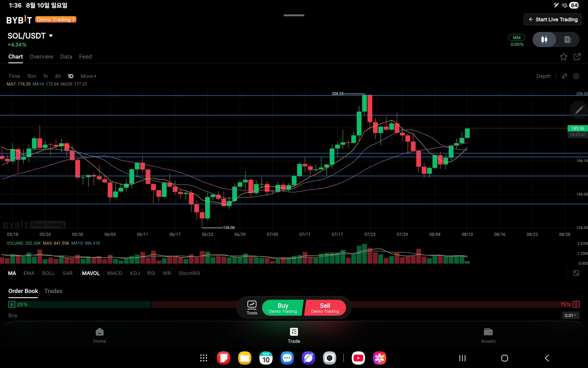The height and width of the screenshot is (368, 588).
Task: Click Start Live Trading button
Action: [553, 19]
